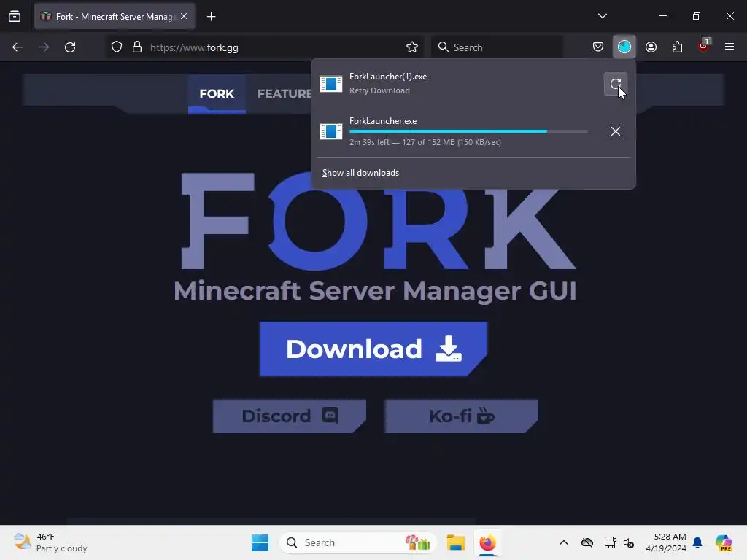747x560 pixels.
Task: Click the Firefox taskbar icon
Action: click(487, 542)
